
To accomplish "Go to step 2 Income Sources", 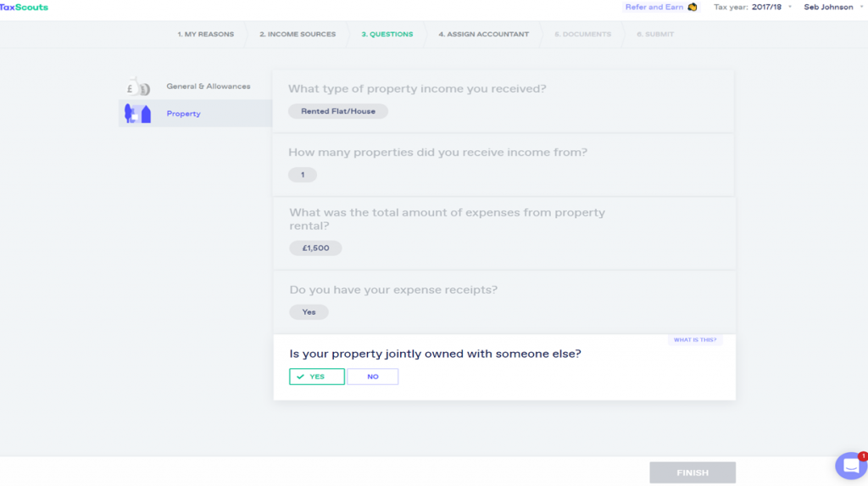I will [x=298, y=35].
